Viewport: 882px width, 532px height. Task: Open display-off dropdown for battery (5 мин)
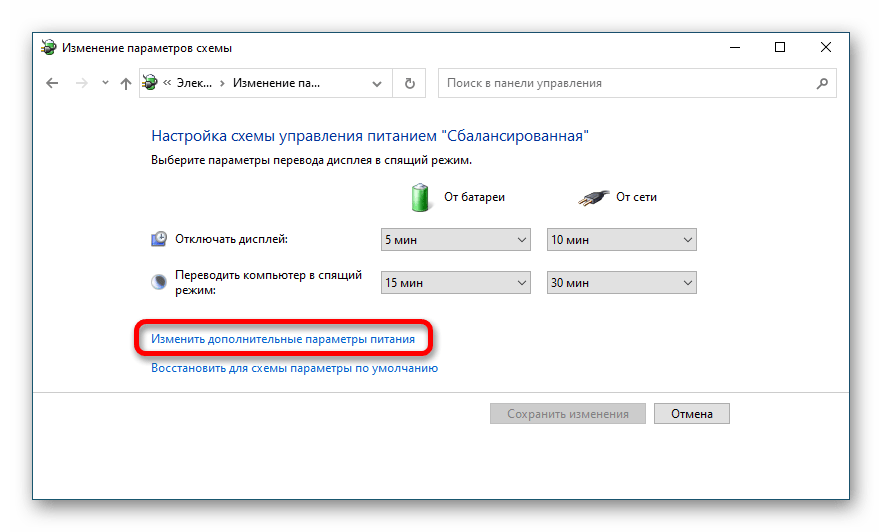(x=455, y=240)
